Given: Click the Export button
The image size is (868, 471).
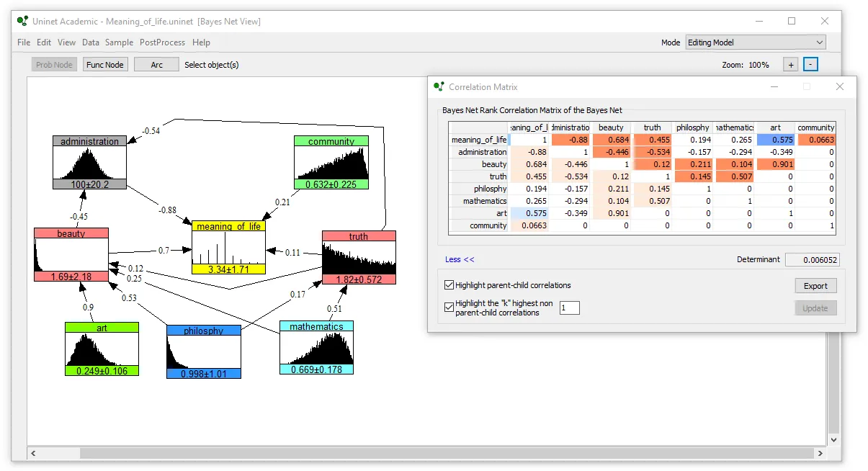Looking at the screenshot, I should click(x=815, y=286).
